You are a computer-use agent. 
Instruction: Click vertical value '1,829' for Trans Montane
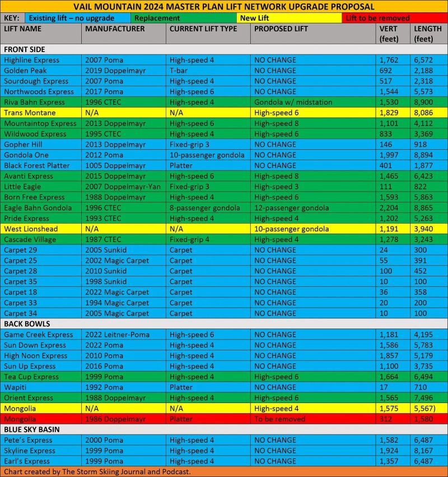click(389, 113)
